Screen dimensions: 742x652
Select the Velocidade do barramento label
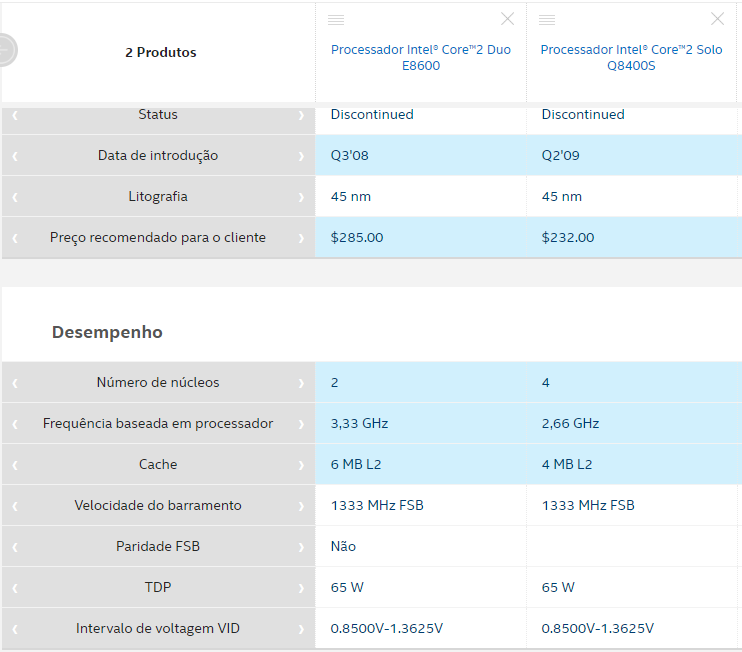158,505
